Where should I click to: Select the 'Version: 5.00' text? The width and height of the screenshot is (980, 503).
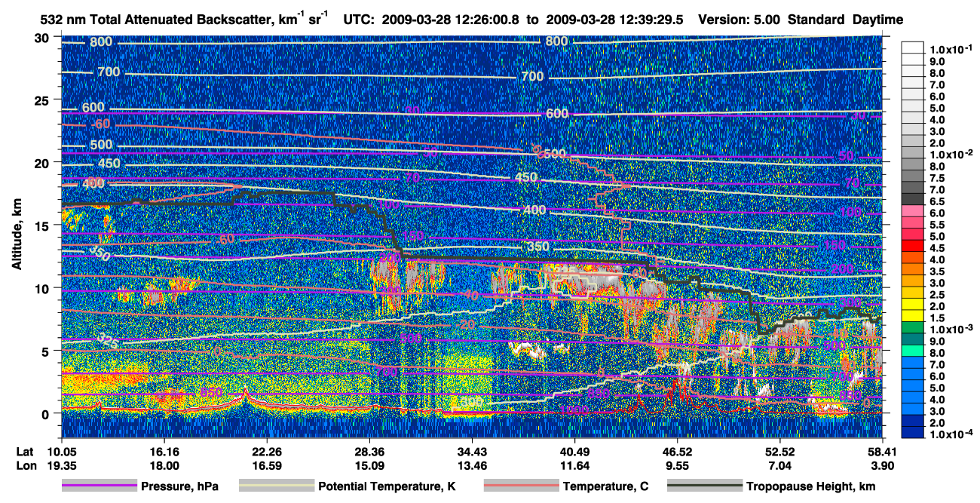pos(740,20)
